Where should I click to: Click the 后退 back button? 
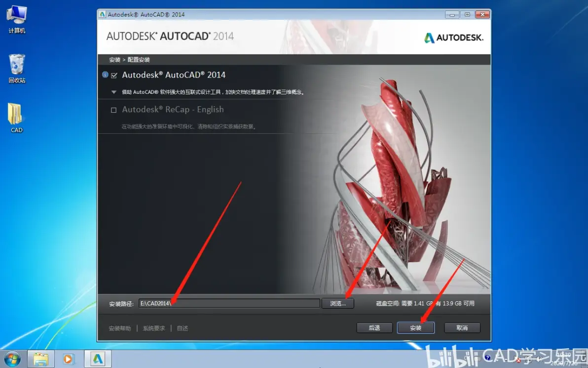pos(374,328)
